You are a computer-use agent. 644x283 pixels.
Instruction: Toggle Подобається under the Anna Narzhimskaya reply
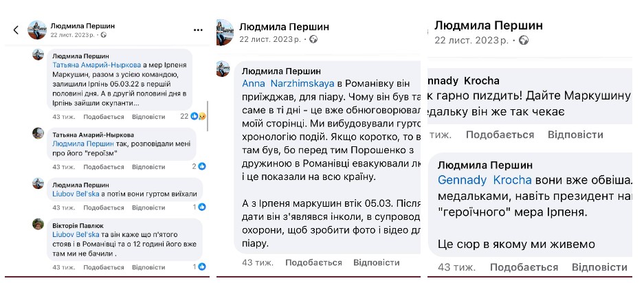(313, 262)
